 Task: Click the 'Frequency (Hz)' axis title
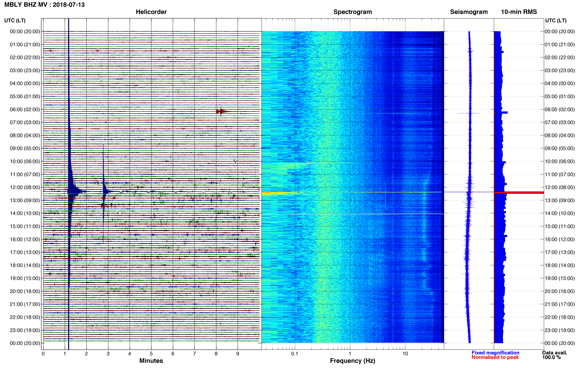(352, 361)
